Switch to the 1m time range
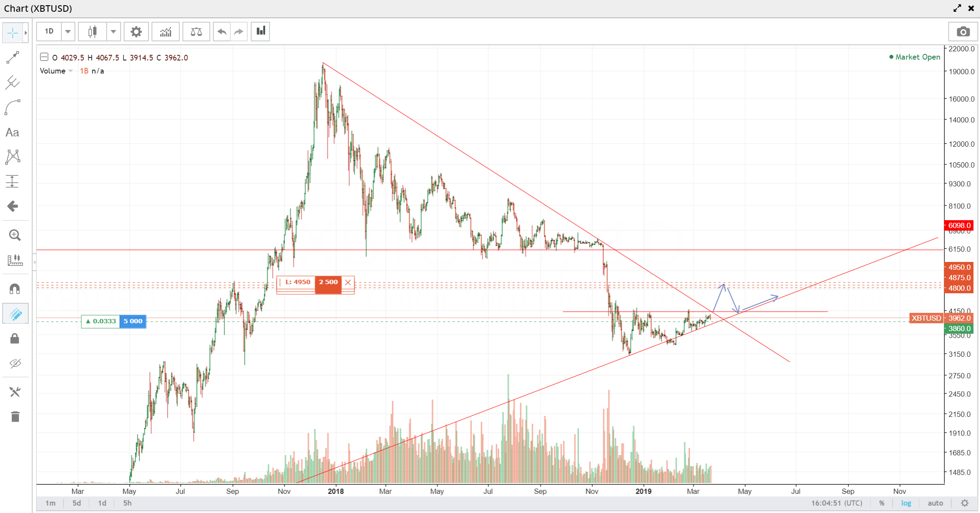Image resolution: width=980 pixels, height=513 pixels. click(51, 503)
